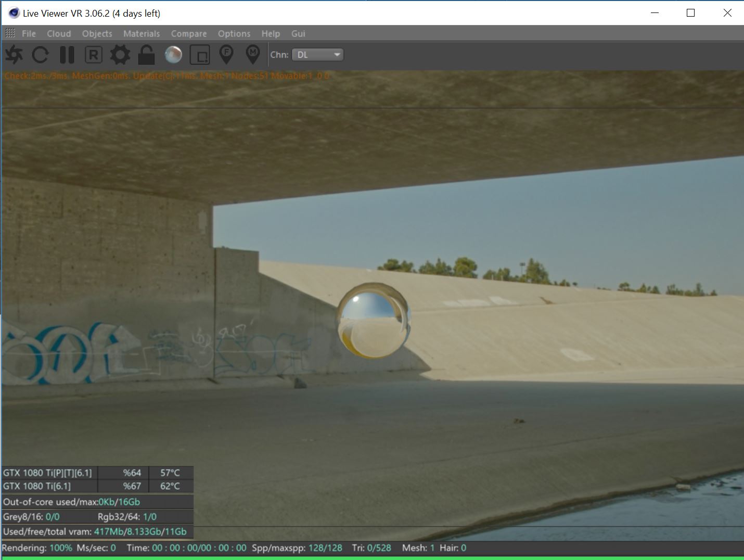Screen dimensions: 744x560
Task: Click the "0Kb/16Gb" out-of-core value
Action: [x=119, y=502]
